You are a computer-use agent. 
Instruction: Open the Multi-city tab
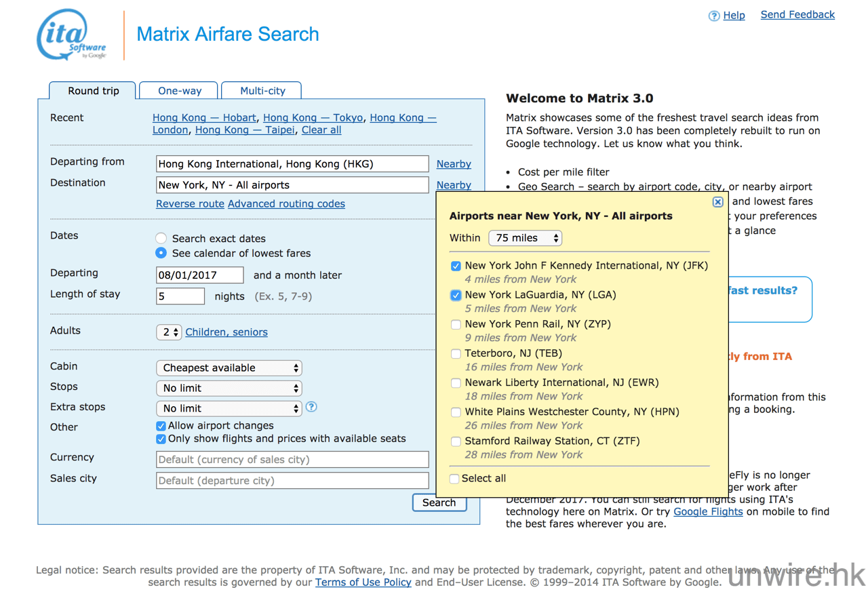coord(262,91)
